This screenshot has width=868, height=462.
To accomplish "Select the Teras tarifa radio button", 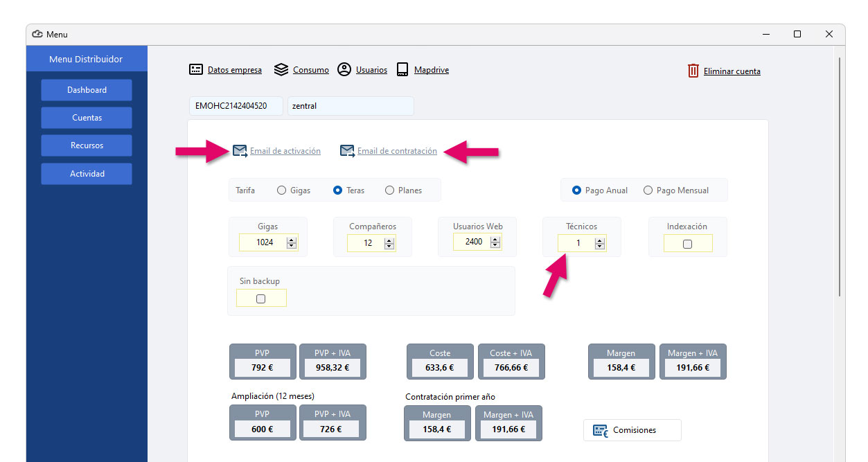I will [338, 190].
